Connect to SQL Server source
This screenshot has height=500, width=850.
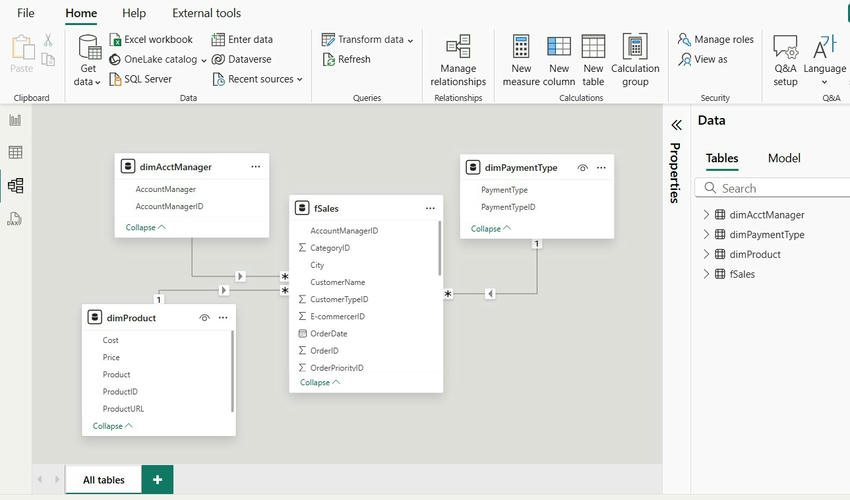[x=140, y=79]
